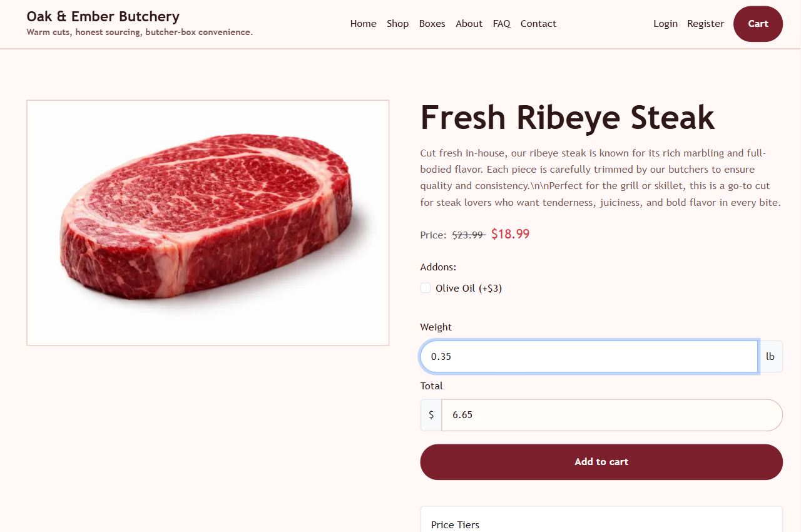Click the Fresh Ribeye Steak heading
Viewport: 801px width, 532px height.
(x=567, y=117)
